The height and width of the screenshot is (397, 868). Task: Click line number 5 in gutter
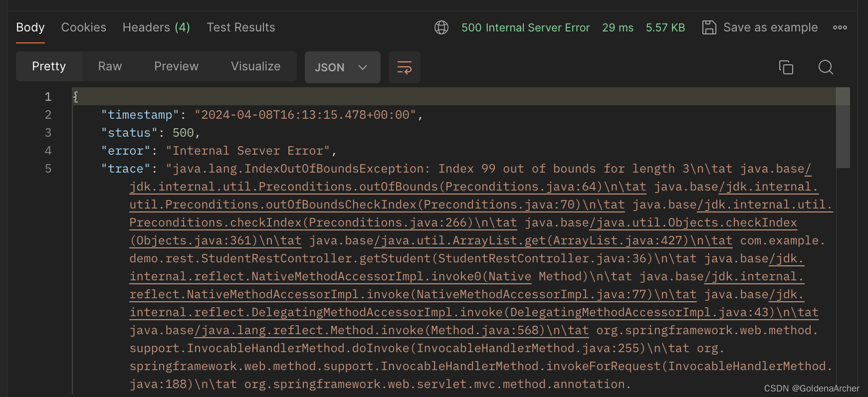(x=48, y=169)
